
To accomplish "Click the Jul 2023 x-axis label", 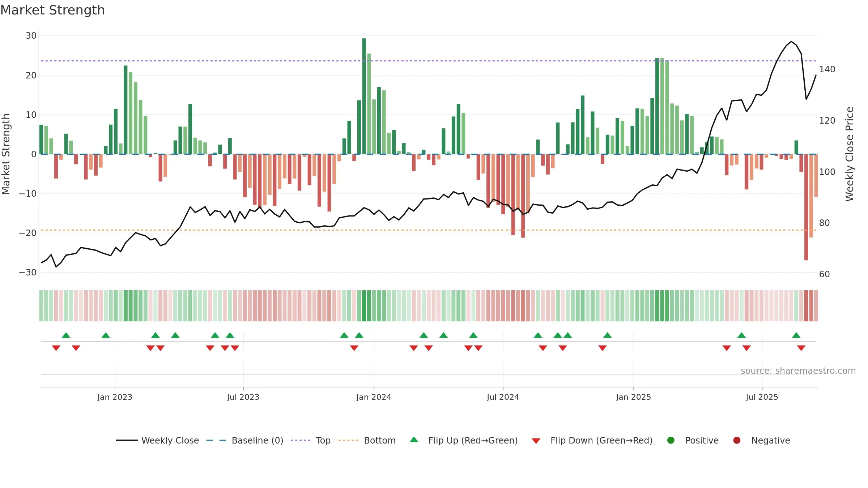I will coord(243,397).
